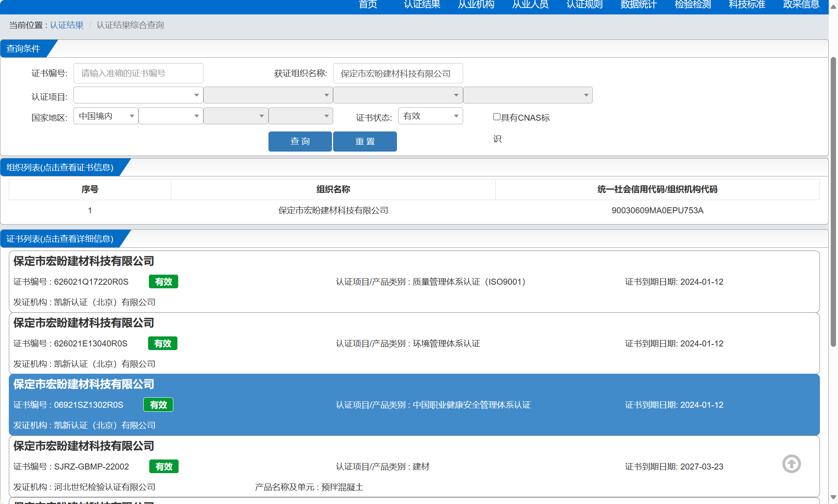Click the vertical page scrollbar thumb
Image resolution: width=838 pixels, height=504 pixels.
(833, 202)
